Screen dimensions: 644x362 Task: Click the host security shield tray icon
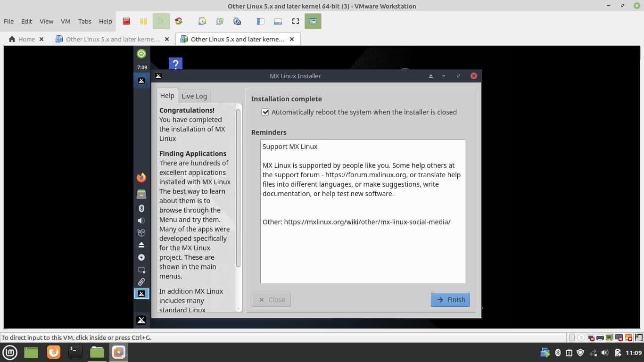point(581,353)
